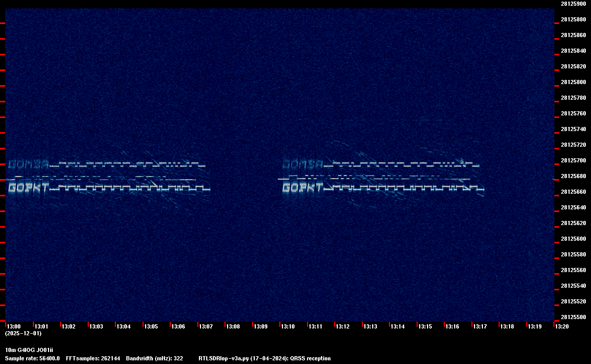Pick the 28125820 frequency value
Screen dimensions: 591x364
pos(574,66)
